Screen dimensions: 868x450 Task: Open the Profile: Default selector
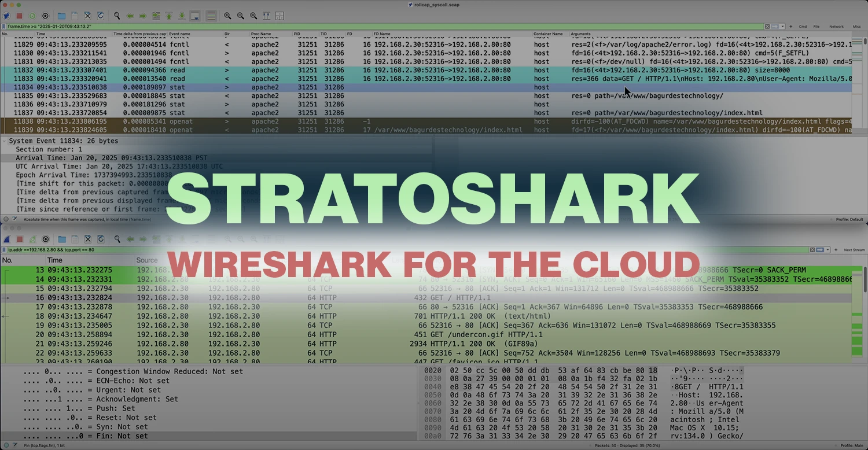[849, 220]
